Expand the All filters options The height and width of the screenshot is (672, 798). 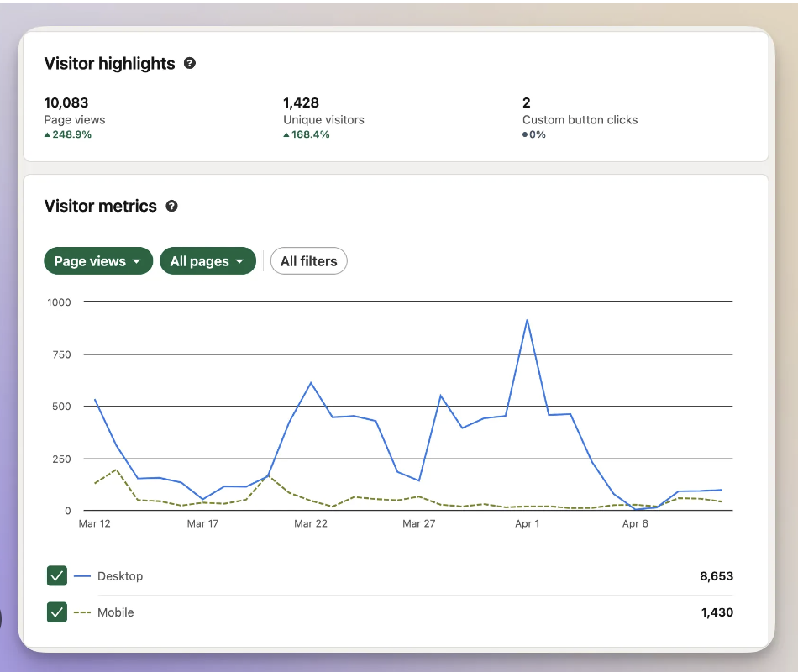pos(308,261)
